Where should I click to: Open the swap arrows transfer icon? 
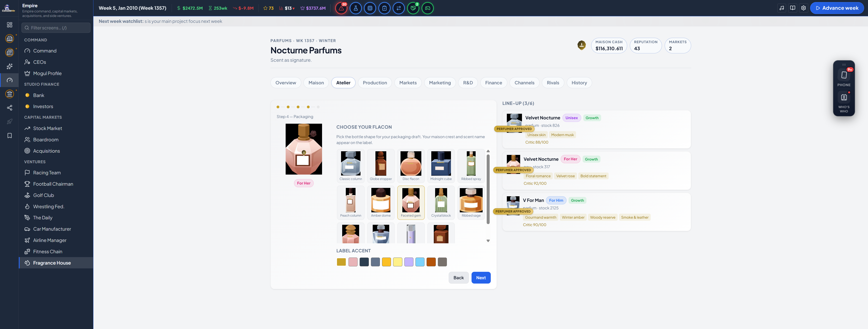399,8
